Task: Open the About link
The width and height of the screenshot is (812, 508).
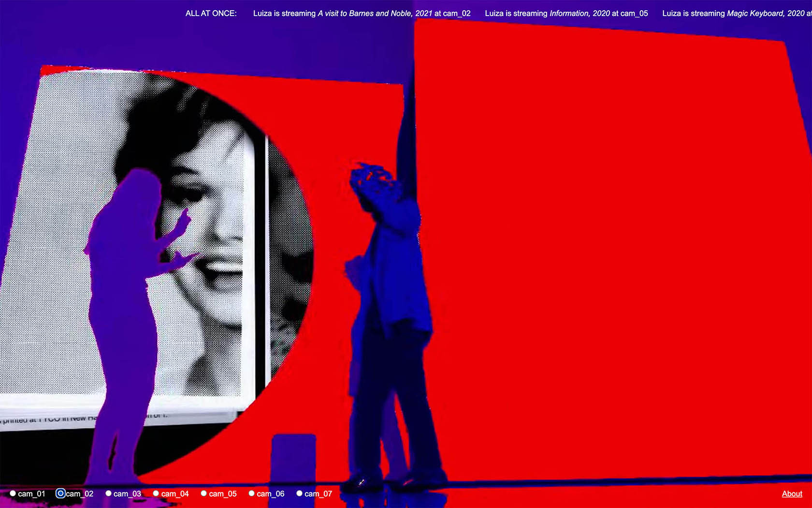Action: pyautogui.click(x=792, y=493)
